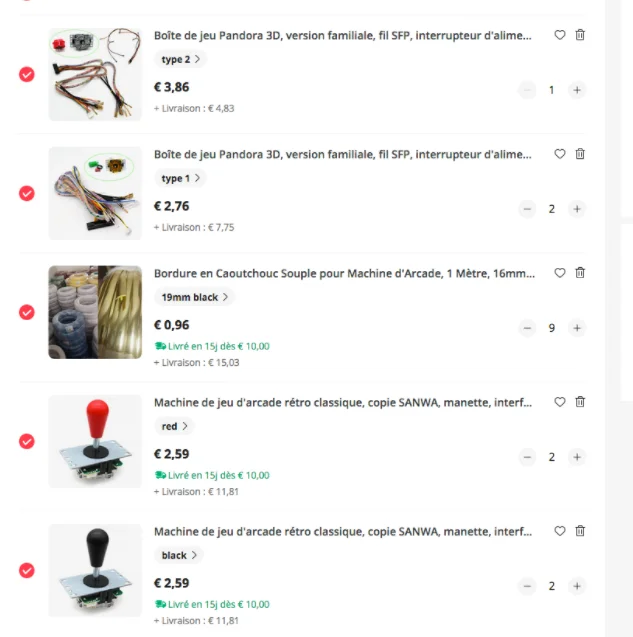This screenshot has height=637, width=633.
Task: Open the type 2 variant selector
Action: [x=180, y=59]
